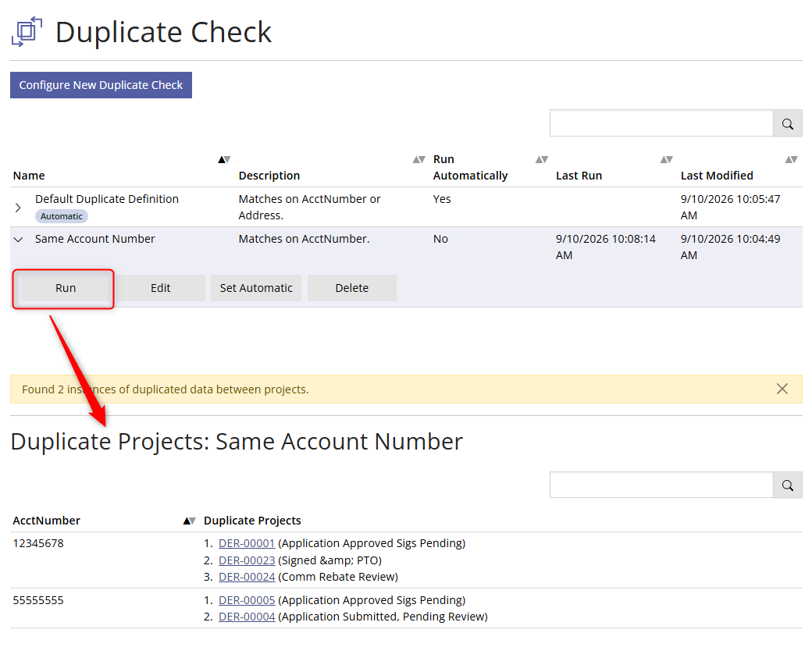Open project DER-00004 link
Screen dimensions: 812x672
(x=247, y=617)
